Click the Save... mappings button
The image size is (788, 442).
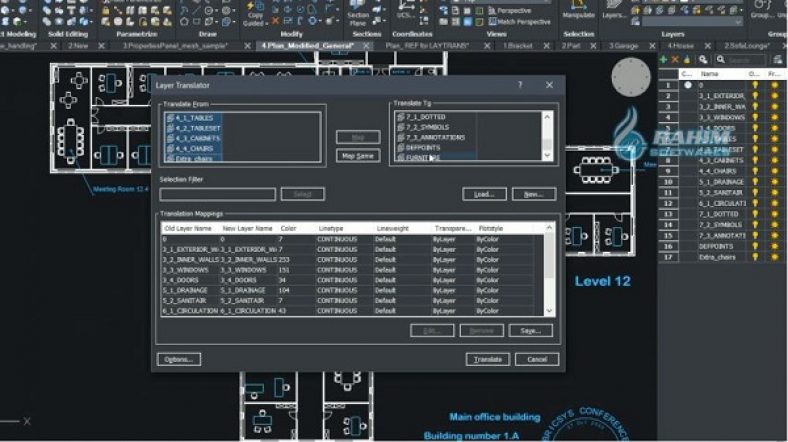530,330
